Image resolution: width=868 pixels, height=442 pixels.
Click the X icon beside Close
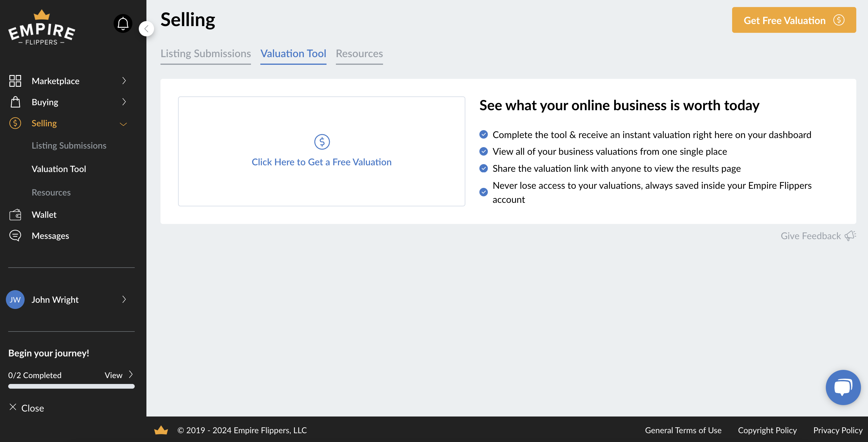pos(13,407)
